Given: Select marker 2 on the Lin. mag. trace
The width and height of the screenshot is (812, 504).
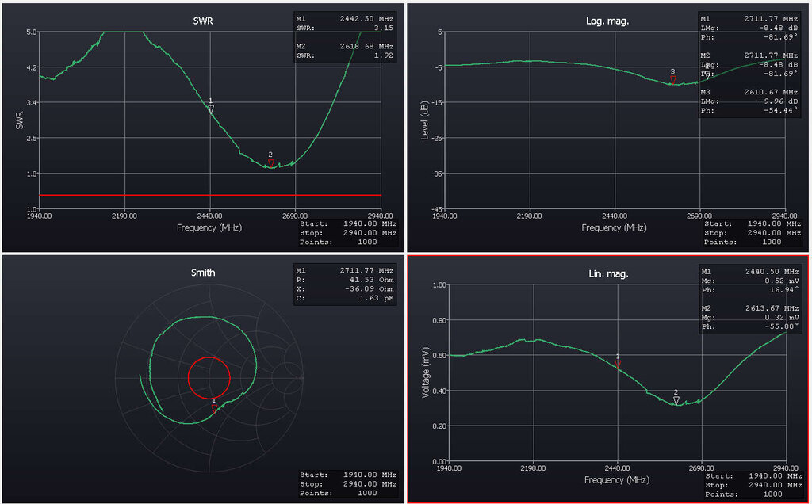Looking at the screenshot, I should [x=676, y=400].
